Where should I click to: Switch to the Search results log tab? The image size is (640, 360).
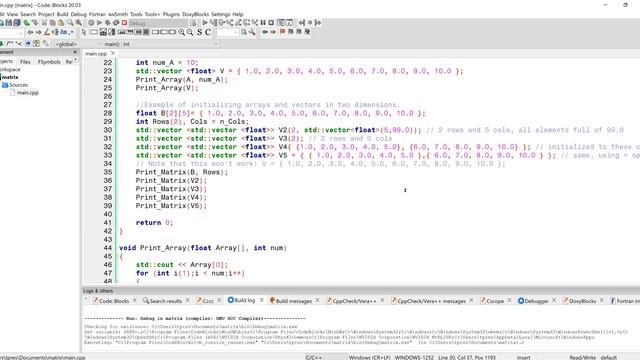(x=166, y=301)
